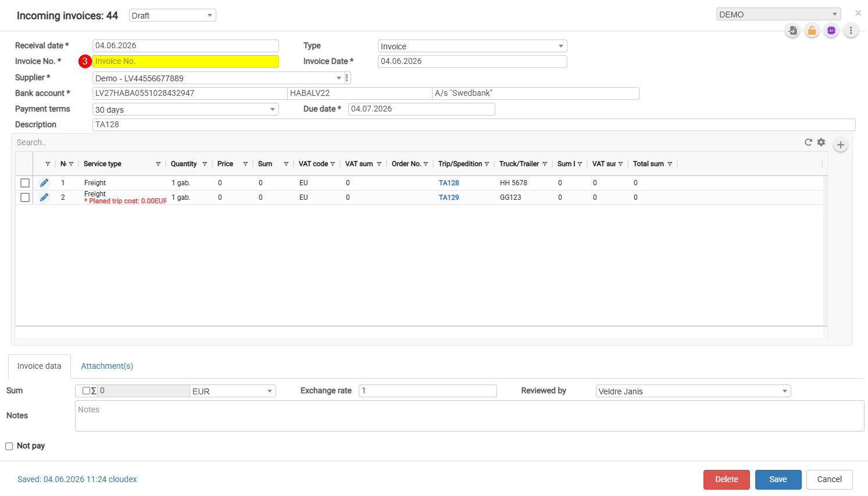Click the import document icon
868x496 pixels.
(x=792, y=31)
